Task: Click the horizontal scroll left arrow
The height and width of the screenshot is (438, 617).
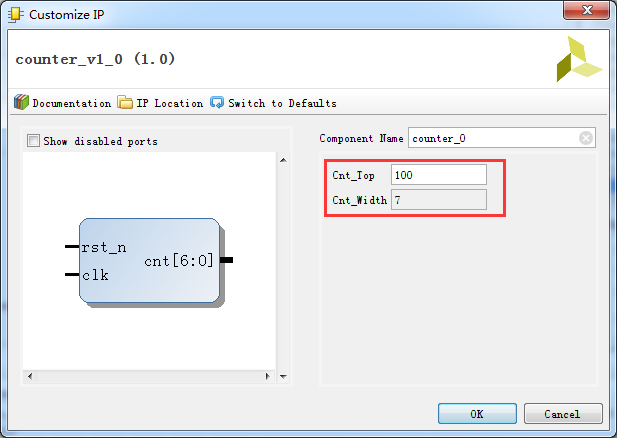Action: point(30,376)
